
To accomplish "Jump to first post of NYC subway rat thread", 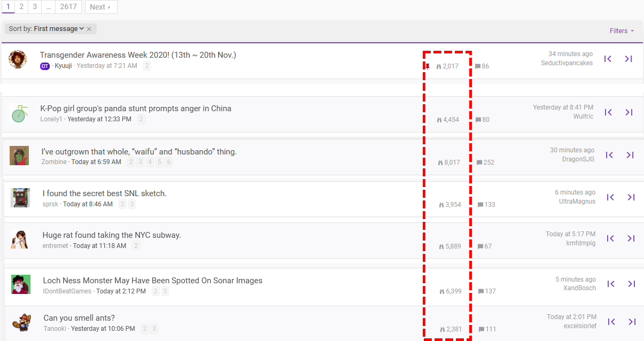I will 610,238.
